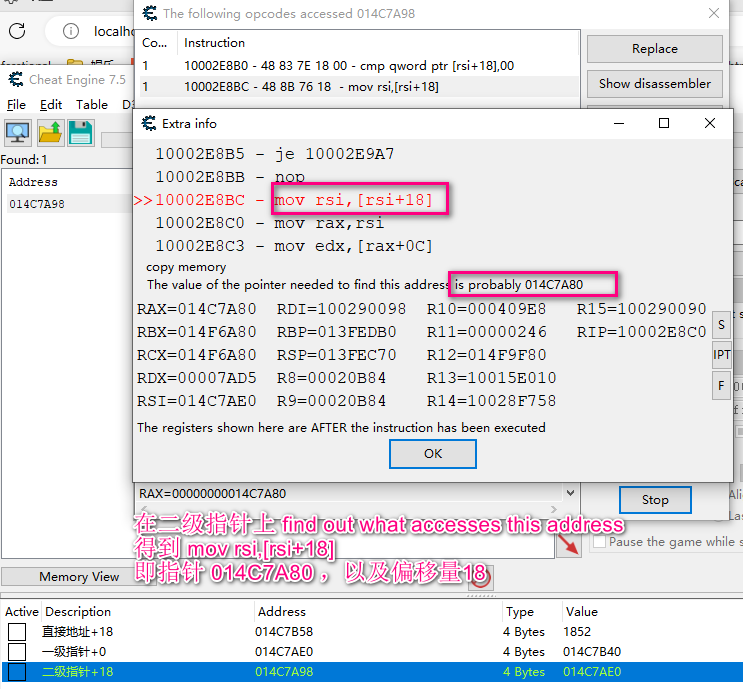Click the je 10002E9A7 disassembly line
This screenshot has width=743, height=689.
coord(275,154)
